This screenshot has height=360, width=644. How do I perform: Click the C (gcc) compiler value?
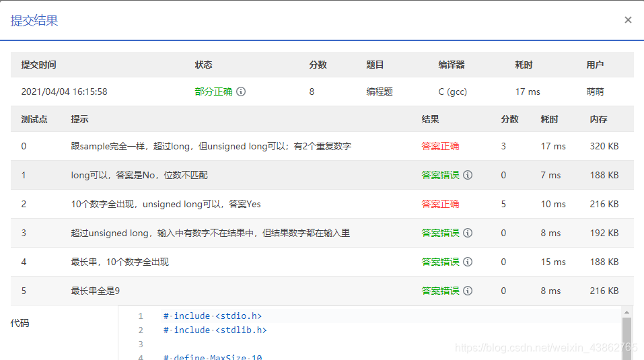click(x=453, y=92)
